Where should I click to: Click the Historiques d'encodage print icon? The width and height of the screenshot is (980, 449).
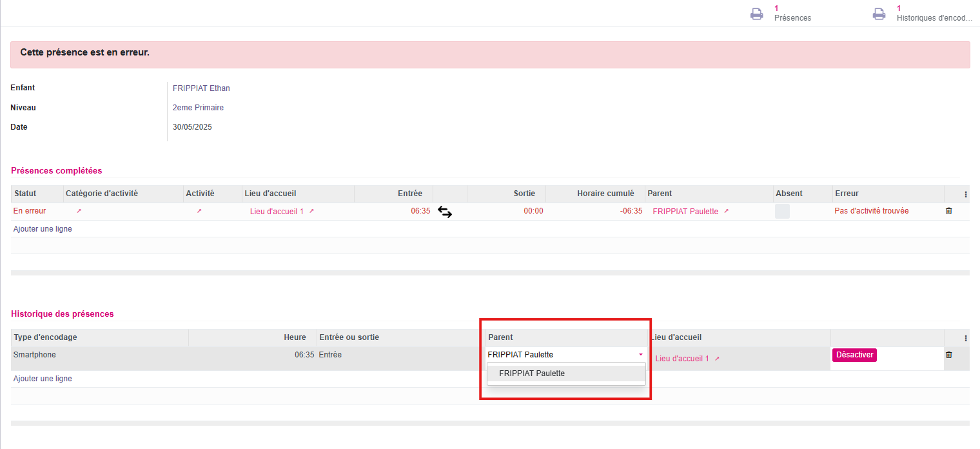(879, 14)
